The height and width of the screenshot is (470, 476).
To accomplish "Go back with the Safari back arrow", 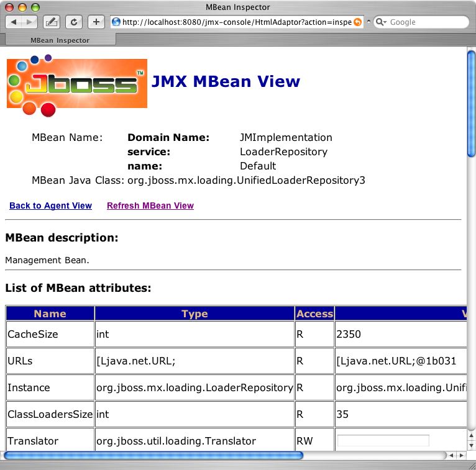I will pos(13,22).
